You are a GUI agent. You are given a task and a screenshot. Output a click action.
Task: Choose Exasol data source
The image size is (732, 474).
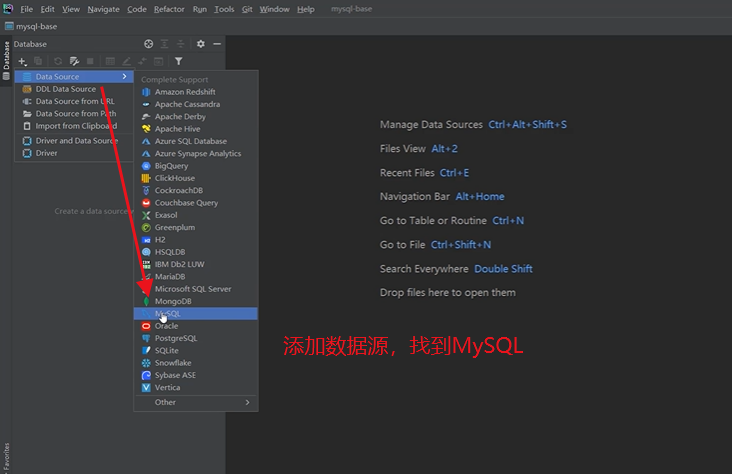click(196, 215)
